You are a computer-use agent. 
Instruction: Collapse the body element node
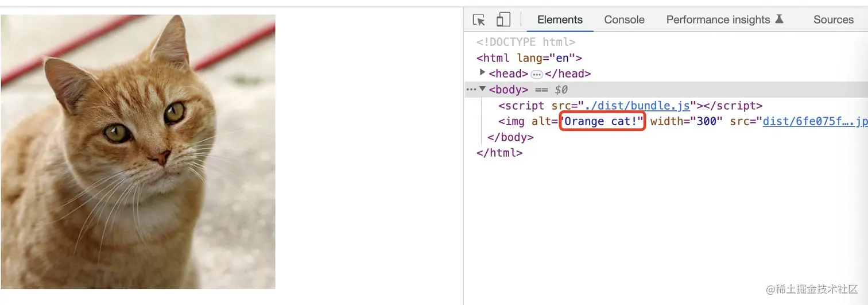click(482, 89)
